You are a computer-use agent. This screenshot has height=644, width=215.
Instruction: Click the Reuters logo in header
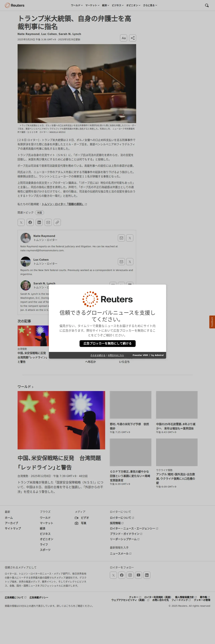pos(15,5)
